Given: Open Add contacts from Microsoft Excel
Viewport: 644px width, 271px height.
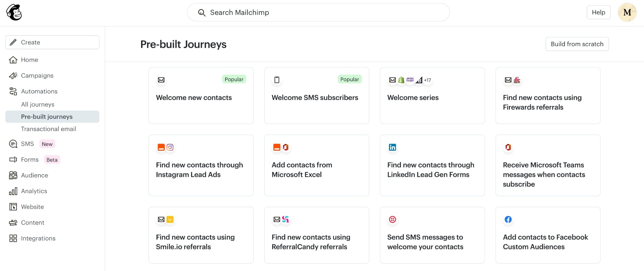Looking at the screenshot, I should pyautogui.click(x=317, y=165).
